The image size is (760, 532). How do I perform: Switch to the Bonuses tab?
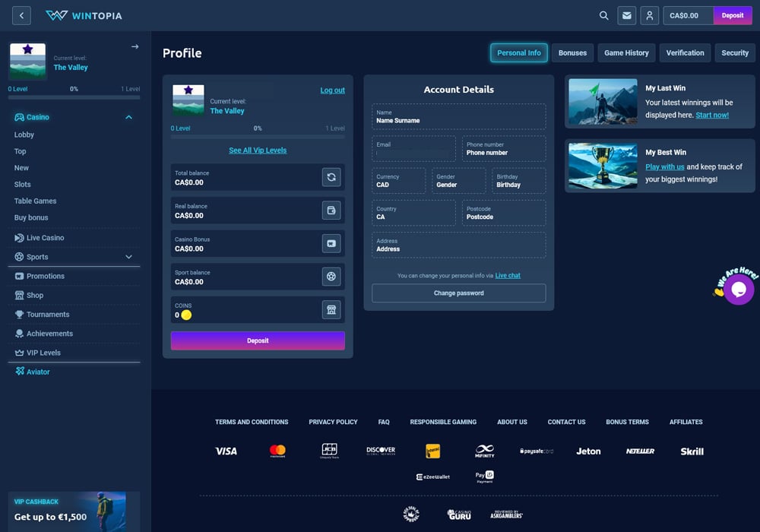(x=572, y=52)
